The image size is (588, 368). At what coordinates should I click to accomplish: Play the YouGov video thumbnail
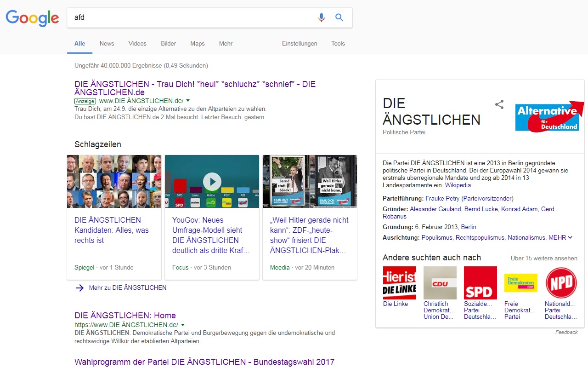212,181
